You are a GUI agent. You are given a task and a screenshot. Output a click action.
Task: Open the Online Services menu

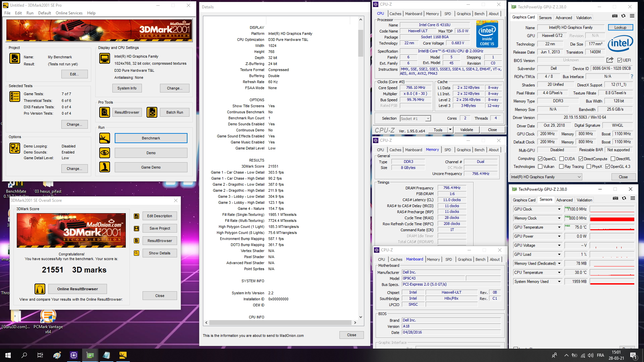tap(69, 13)
